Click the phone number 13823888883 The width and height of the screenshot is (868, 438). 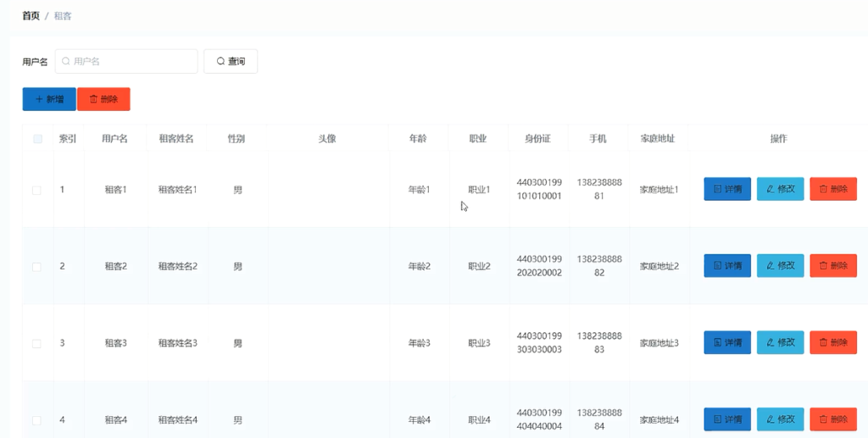[599, 343]
